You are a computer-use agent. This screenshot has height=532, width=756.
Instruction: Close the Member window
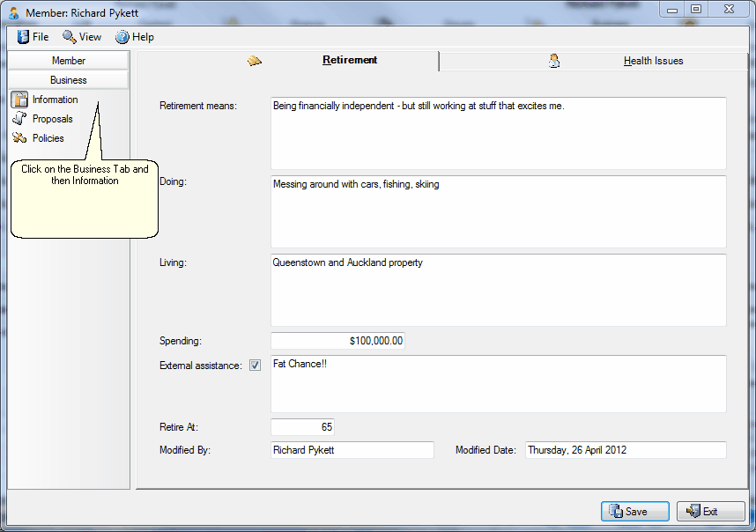[729, 10]
